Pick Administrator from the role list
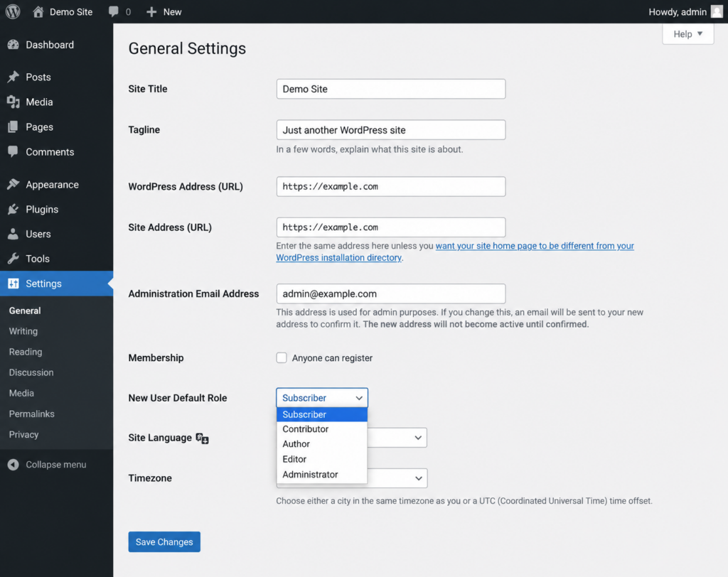Screen dimensions: 728x577 (x=322, y=475)
